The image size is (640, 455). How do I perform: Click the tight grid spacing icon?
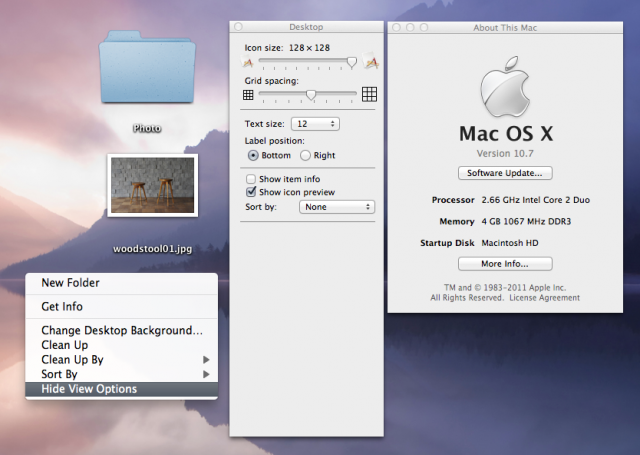pos(248,95)
